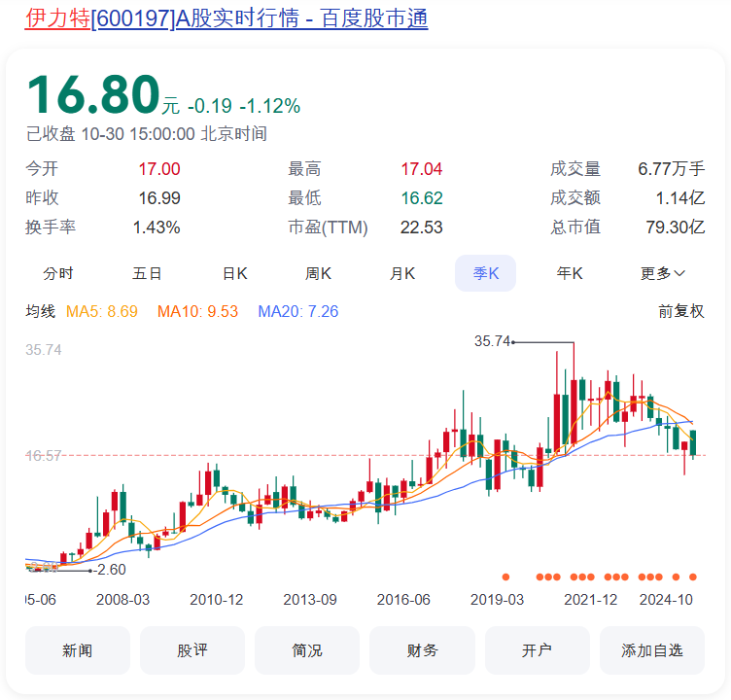Expand the 更多 dropdown

coord(663,273)
